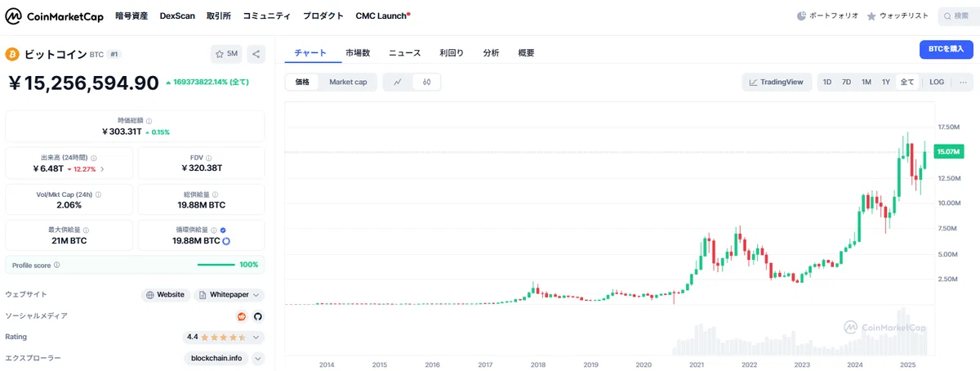Click info icon next to FDV
The height and width of the screenshot is (371, 980).
tap(211, 158)
